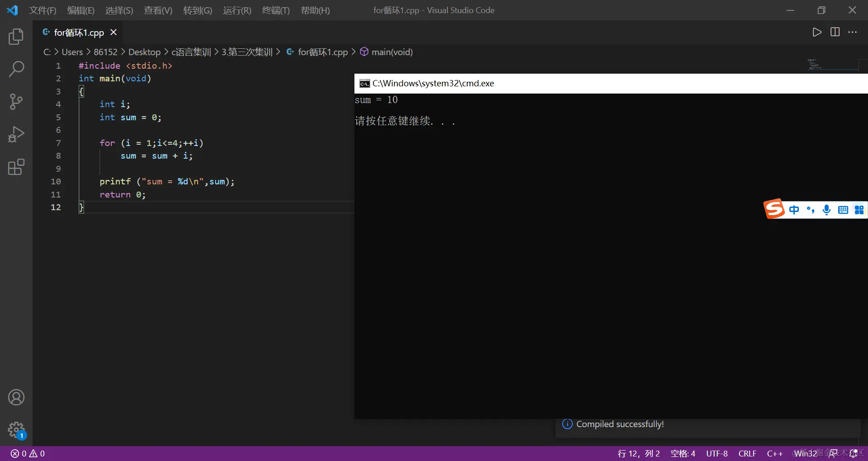Open the Sogou soft keyboard
The height and width of the screenshot is (461, 868).
(x=843, y=210)
